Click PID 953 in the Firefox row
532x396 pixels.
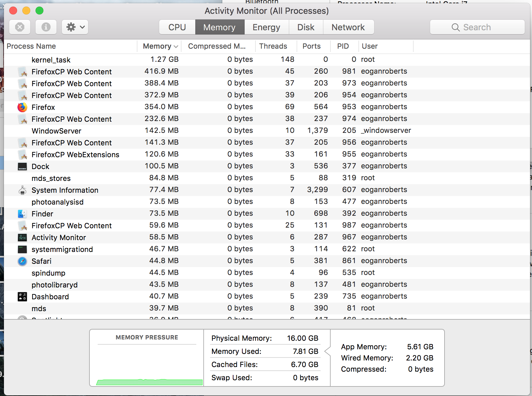(349, 107)
